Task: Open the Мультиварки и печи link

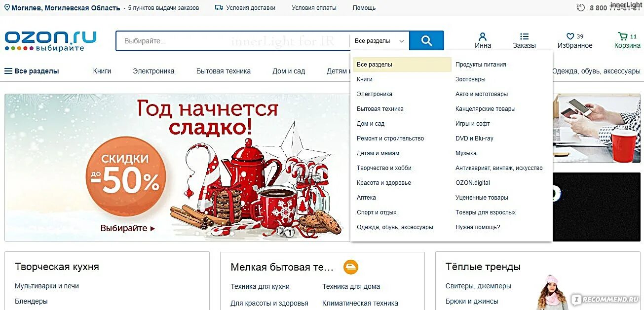Action: pos(47,286)
